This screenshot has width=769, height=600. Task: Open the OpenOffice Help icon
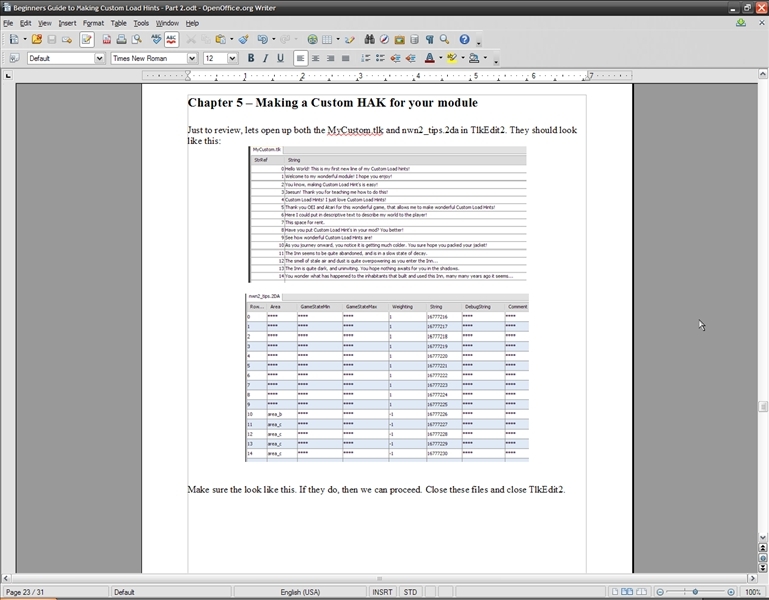[464, 40]
